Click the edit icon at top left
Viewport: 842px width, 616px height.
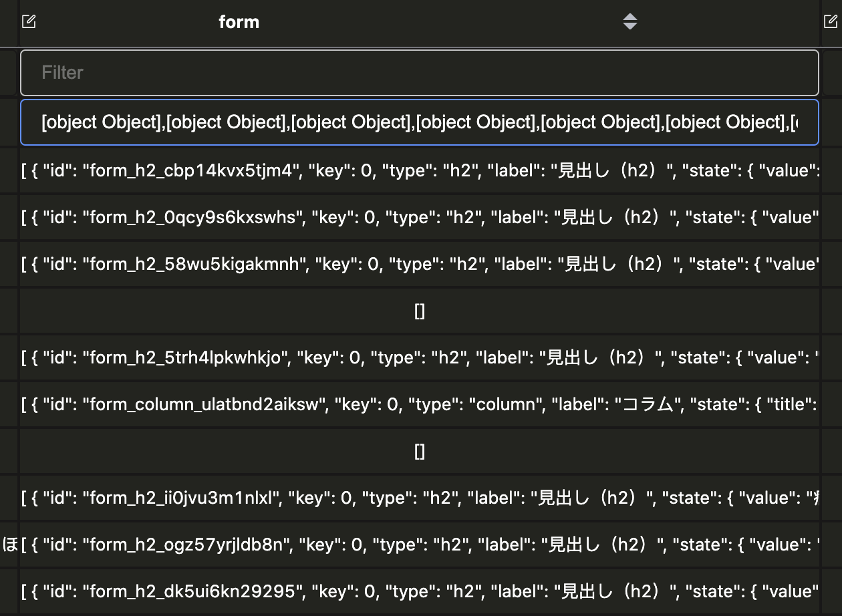click(29, 21)
